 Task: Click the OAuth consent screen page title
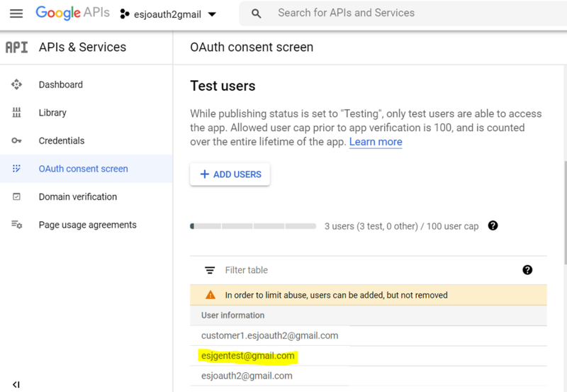coord(252,47)
